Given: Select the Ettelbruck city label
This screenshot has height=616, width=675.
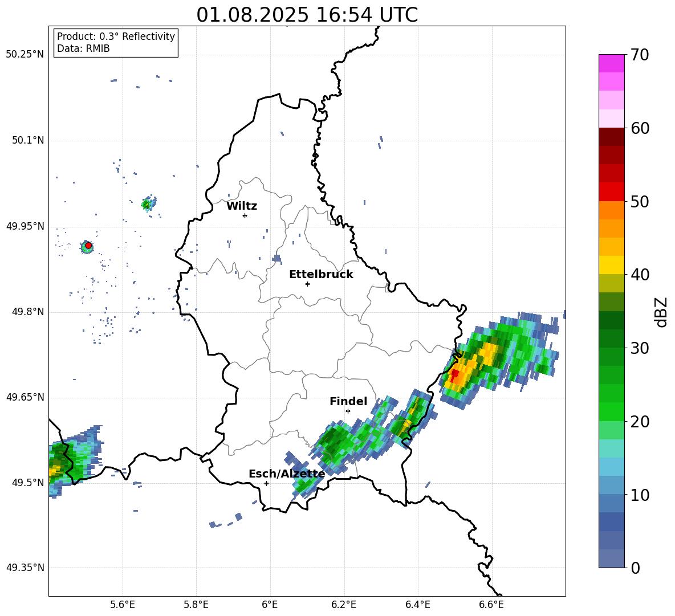Looking at the screenshot, I should [321, 274].
